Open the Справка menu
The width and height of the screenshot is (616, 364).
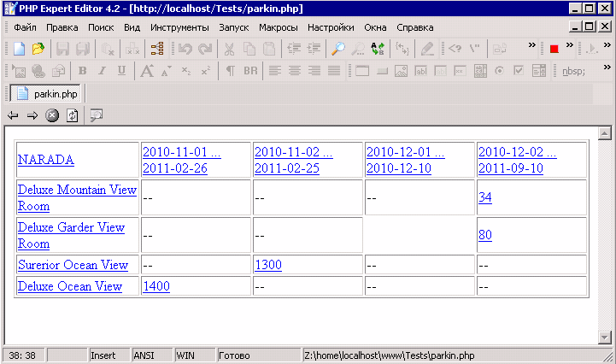(415, 27)
